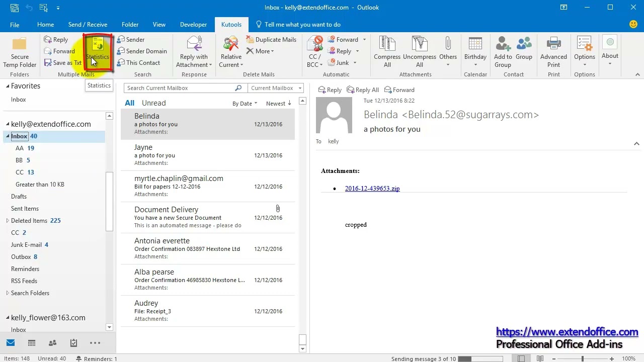The image size is (644, 362).
Task: Open Kutools Options
Action: point(584,52)
